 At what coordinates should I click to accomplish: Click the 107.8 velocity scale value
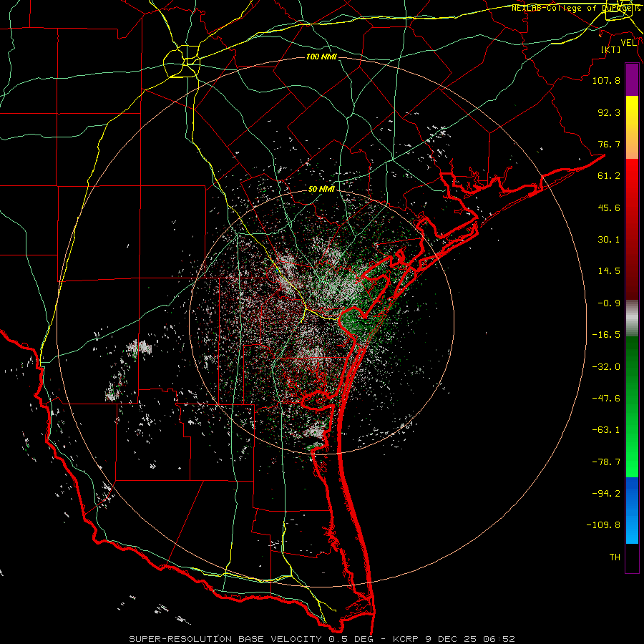point(606,80)
